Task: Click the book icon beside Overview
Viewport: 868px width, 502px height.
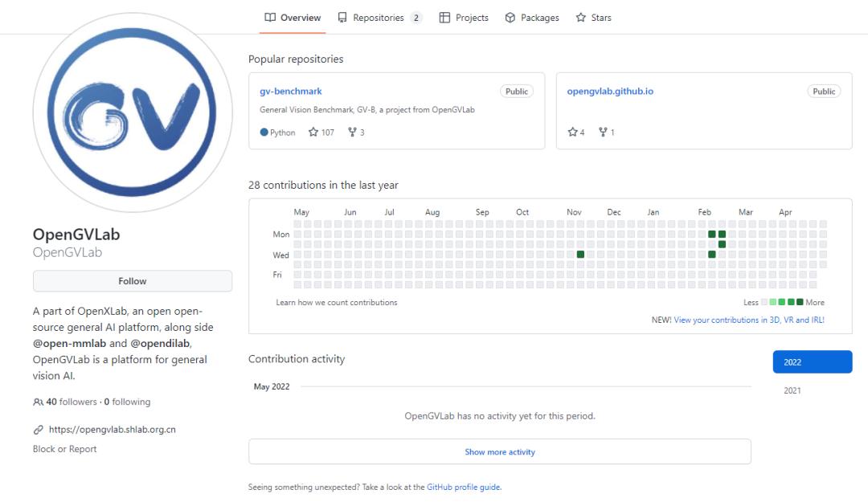Action: click(x=270, y=18)
